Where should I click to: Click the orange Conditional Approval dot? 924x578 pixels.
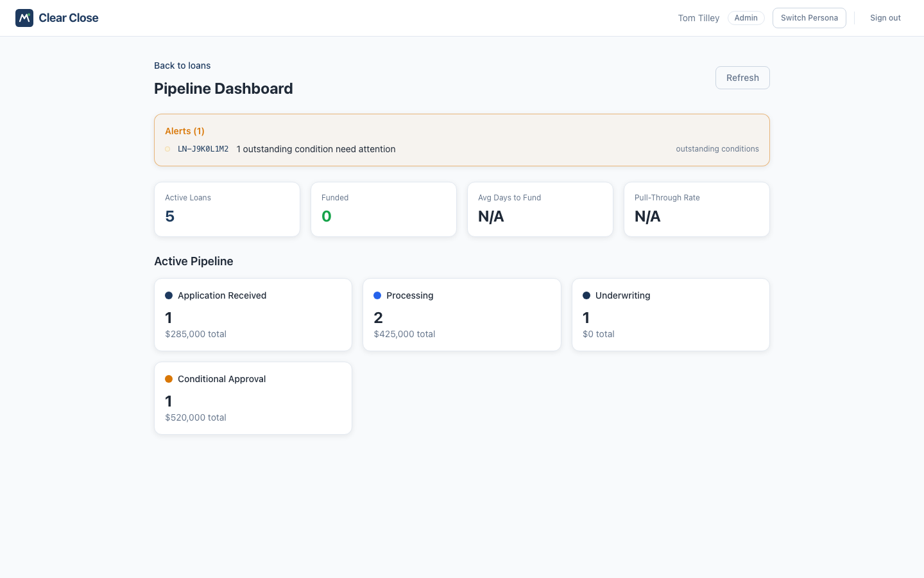click(169, 379)
